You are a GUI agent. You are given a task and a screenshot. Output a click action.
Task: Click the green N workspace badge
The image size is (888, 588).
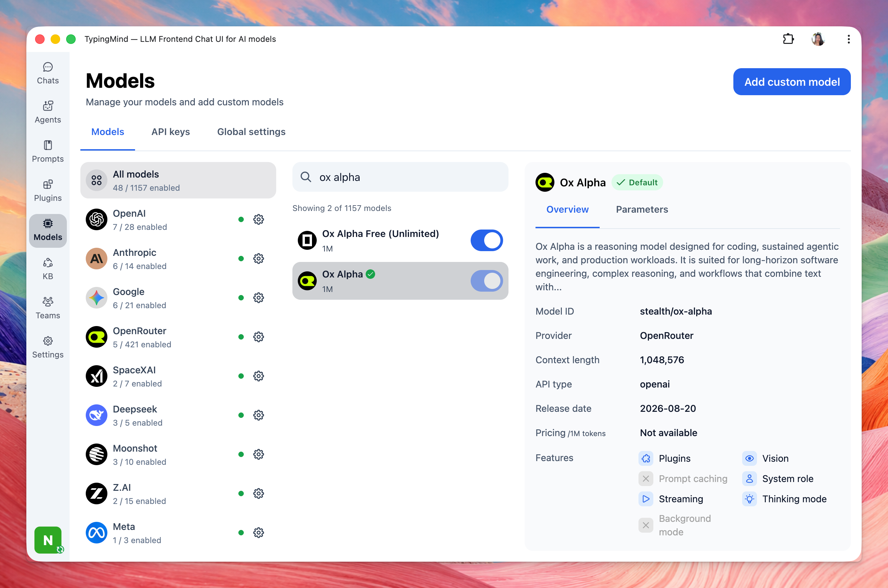click(x=48, y=540)
